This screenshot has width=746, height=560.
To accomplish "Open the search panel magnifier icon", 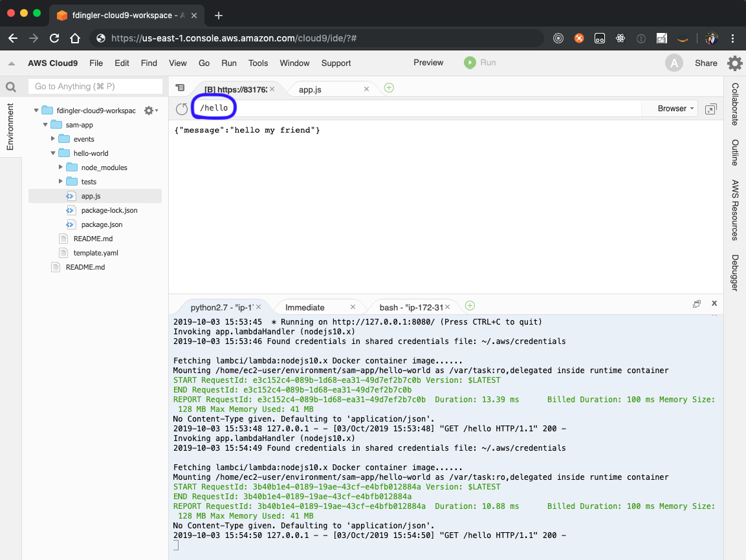I will (x=10, y=87).
